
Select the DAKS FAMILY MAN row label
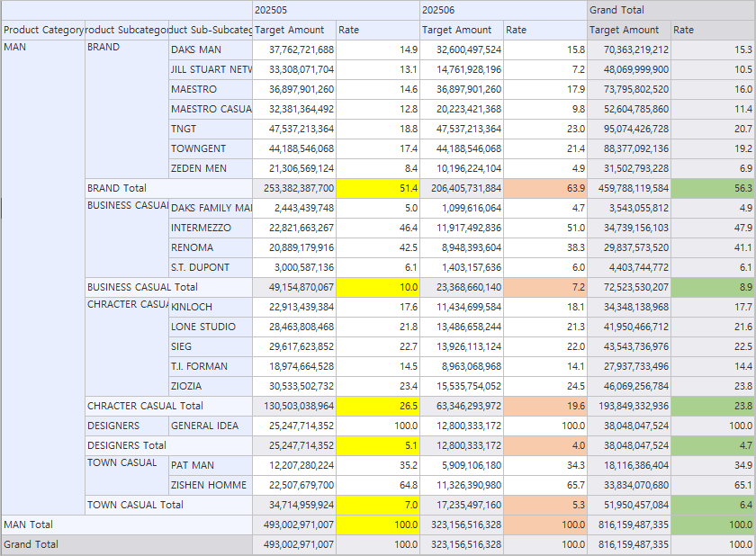[211, 208]
